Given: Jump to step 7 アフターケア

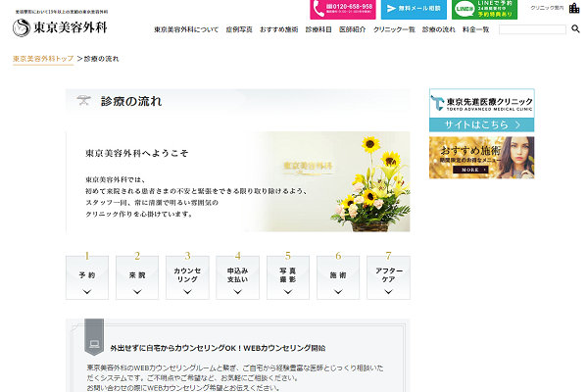Looking at the screenshot, I should [x=388, y=277].
